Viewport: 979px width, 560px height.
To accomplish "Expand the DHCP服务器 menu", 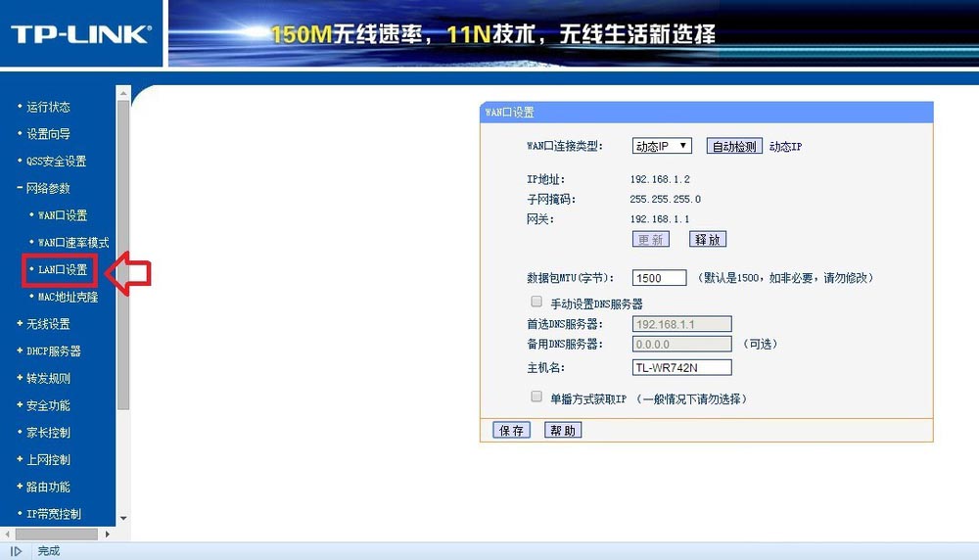I will (49, 350).
